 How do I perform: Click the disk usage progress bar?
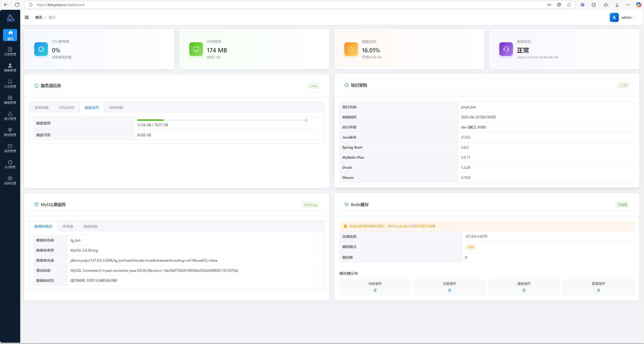(220, 120)
